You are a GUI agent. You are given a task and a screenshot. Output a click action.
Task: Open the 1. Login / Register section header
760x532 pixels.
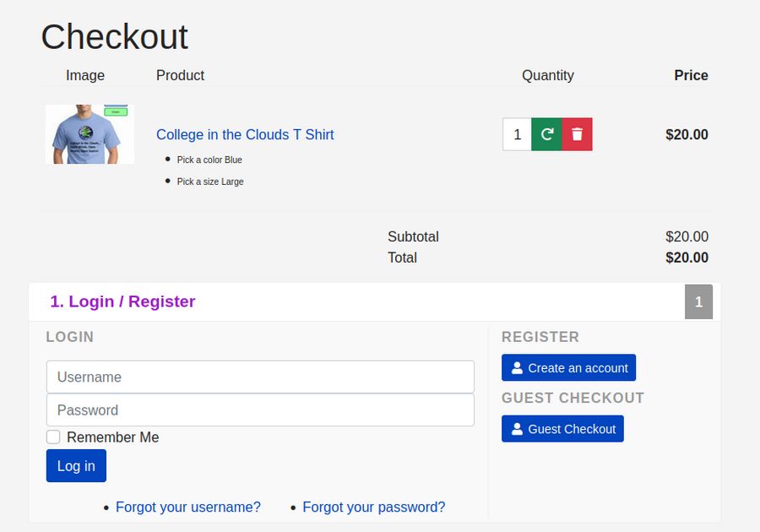(x=123, y=301)
